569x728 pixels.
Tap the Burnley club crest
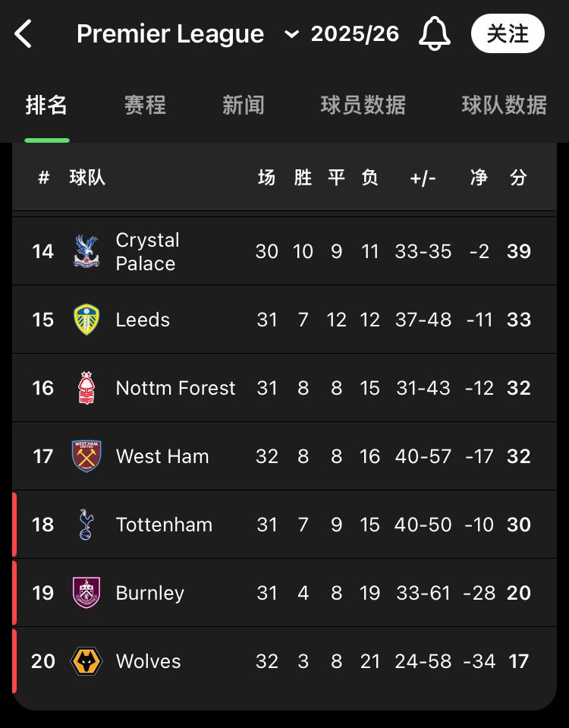86,593
